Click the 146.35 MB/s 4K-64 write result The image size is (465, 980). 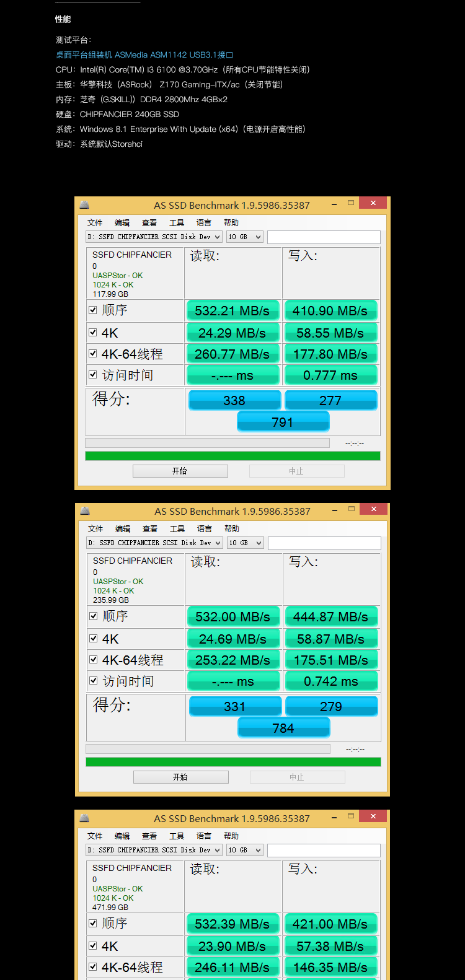click(x=330, y=967)
